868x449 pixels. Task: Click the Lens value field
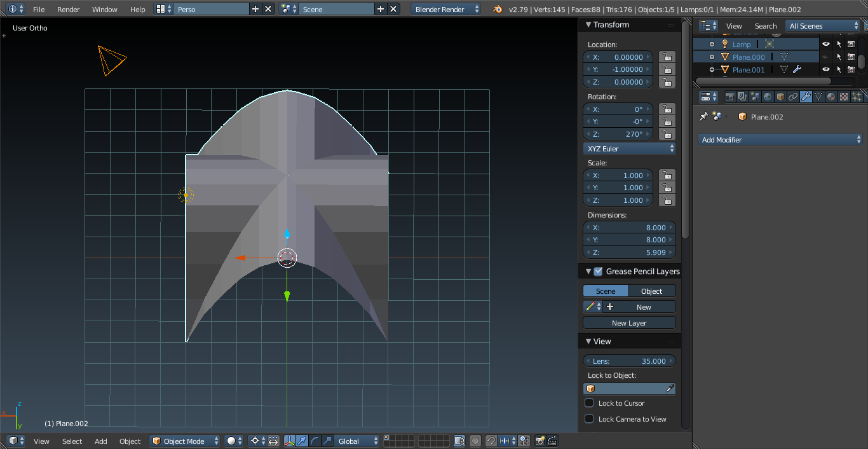629,361
